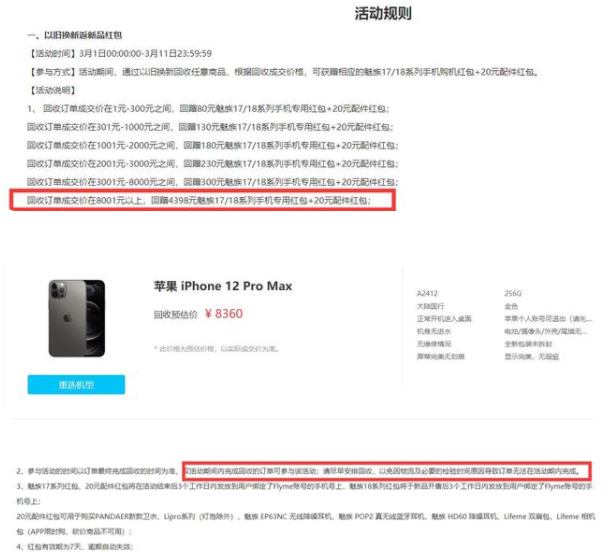Click the 红包有效期为7天 rule line
The width and height of the screenshot is (616, 560).
point(75,547)
